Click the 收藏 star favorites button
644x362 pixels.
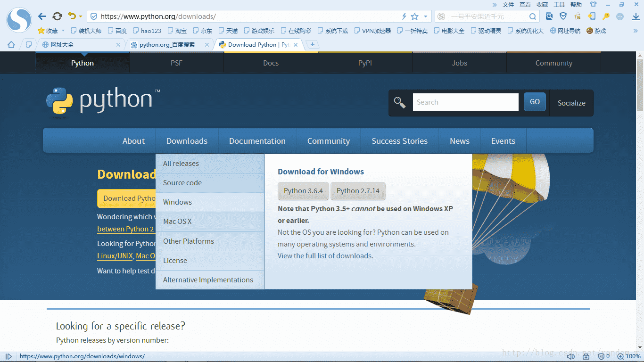click(48, 31)
